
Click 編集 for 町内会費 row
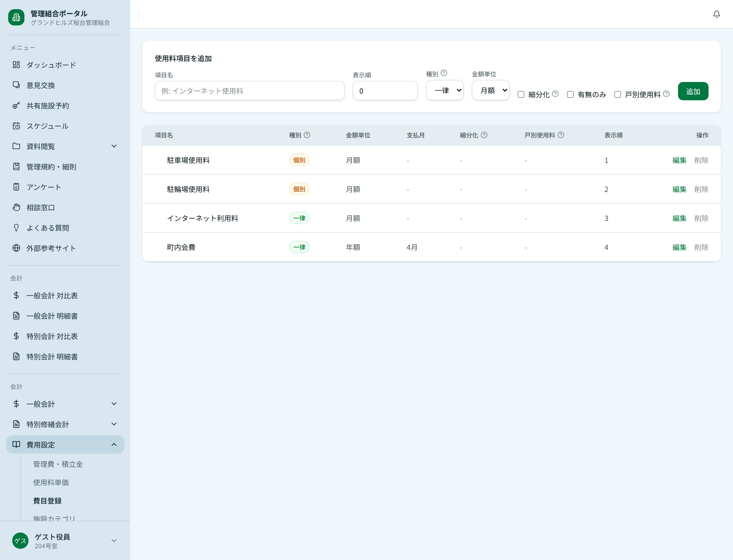tap(679, 247)
